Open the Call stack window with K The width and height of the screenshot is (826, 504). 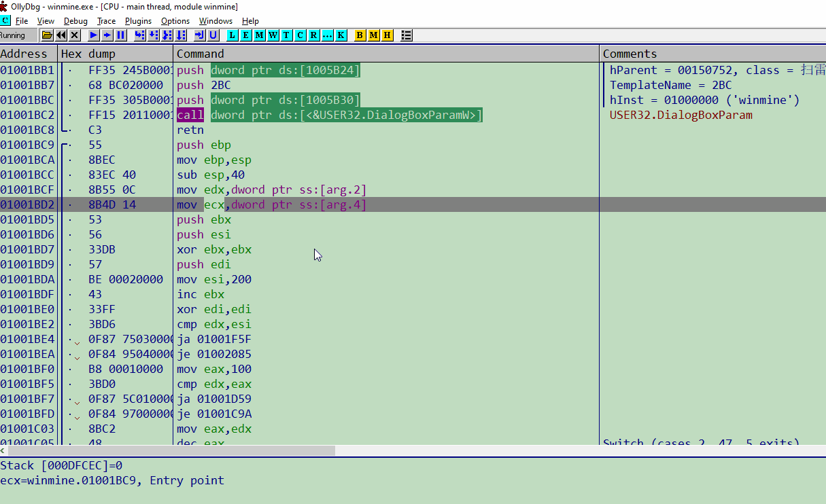341,35
